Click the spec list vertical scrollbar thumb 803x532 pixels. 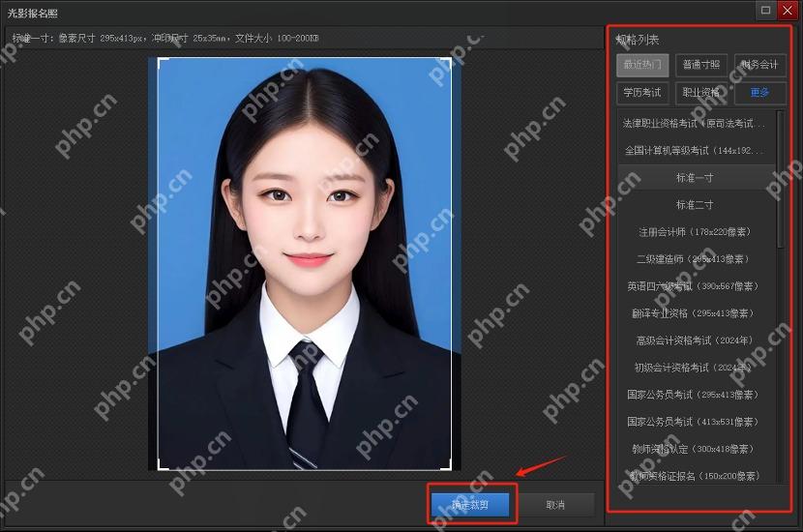pyautogui.click(x=781, y=179)
